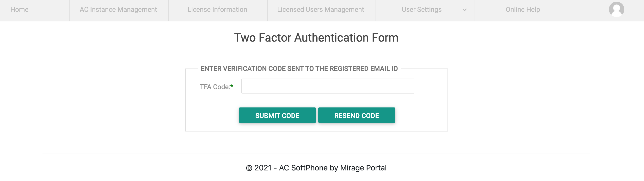Click the TFA Code label text
The height and width of the screenshot is (181, 644).
pos(215,87)
